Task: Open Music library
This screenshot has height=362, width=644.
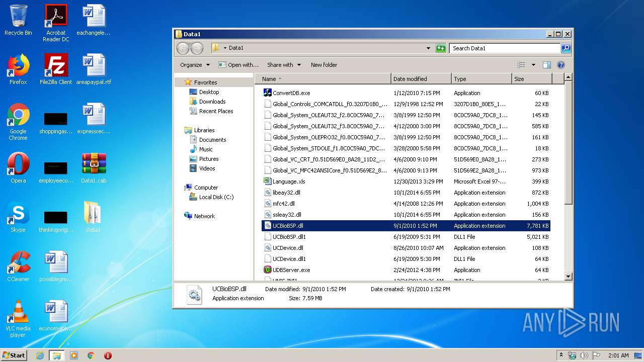Action: (x=201, y=149)
